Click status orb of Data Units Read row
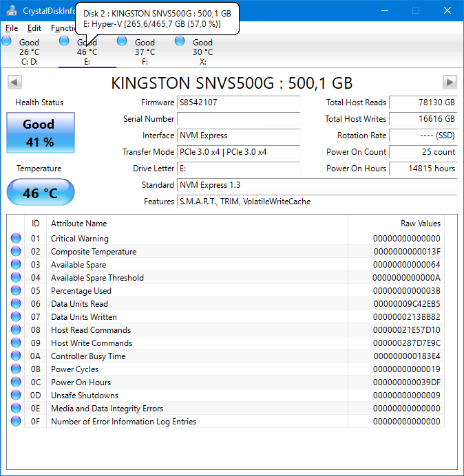Screen dimensions: 464x476 pyautogui.click(x=16, y=303)
